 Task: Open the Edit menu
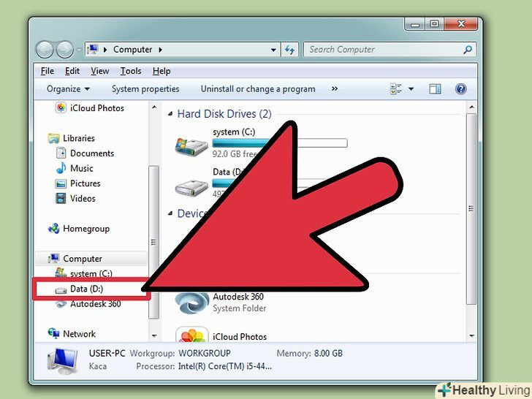(x=72, y=71)
